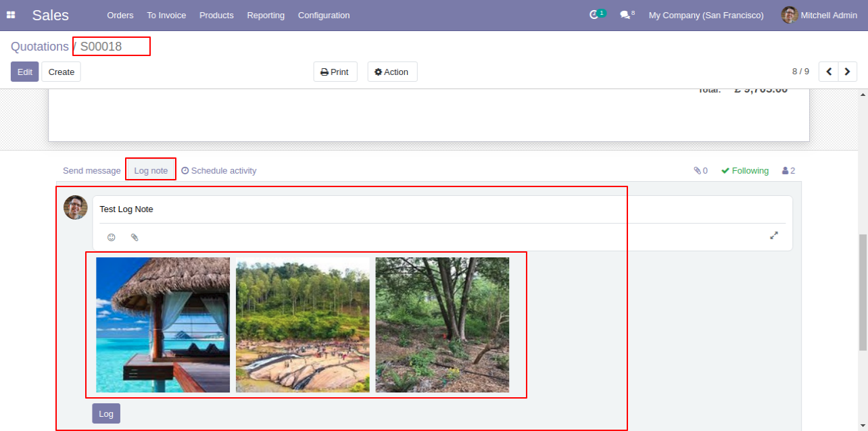The height and width of the screenshot is (431, 868).
Task: Click the Log button
Action: tap(106, 413)
